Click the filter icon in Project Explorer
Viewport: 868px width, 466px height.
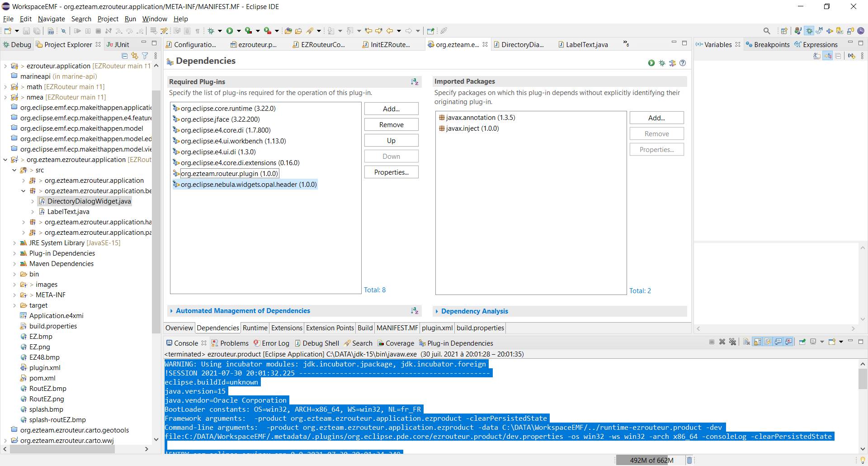[145, 56]
